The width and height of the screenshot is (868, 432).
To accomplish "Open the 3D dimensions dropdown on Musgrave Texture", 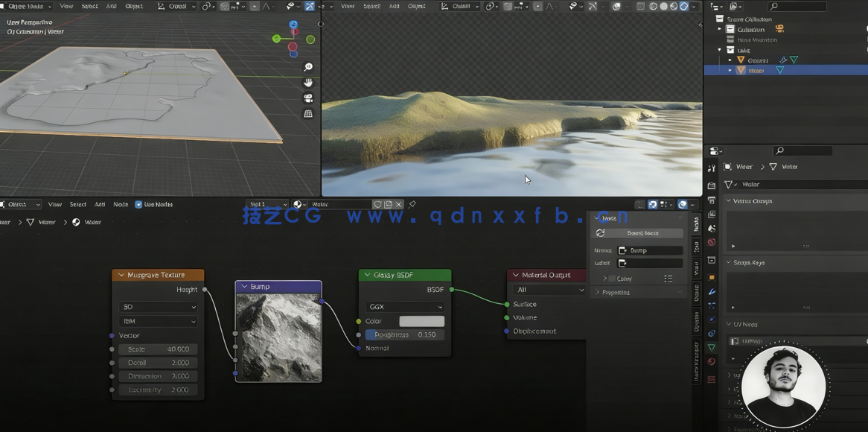I will point(158,308).
